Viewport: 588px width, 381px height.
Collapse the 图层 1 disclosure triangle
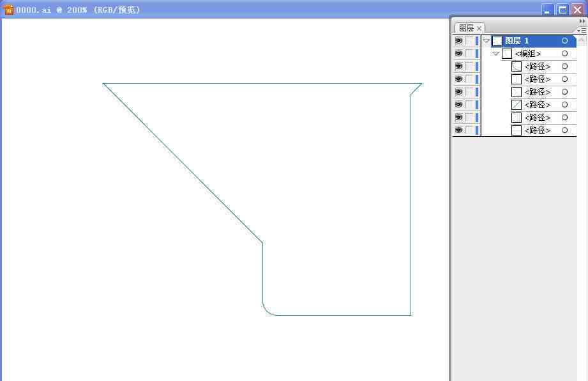486,40
